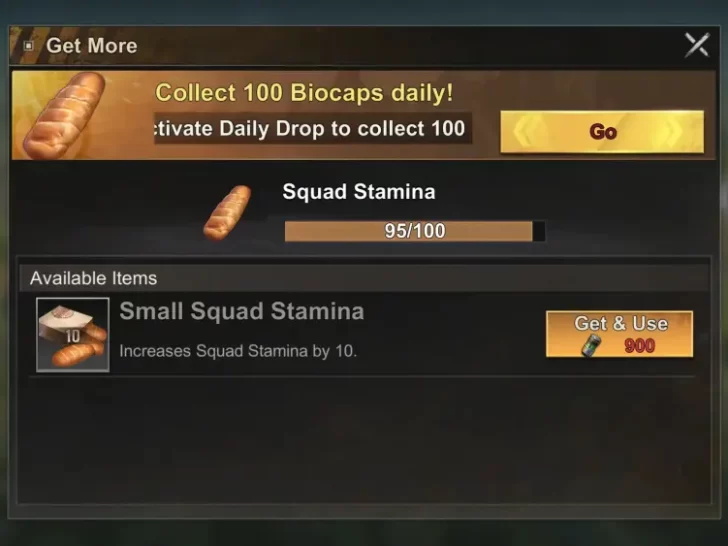
Task: Select the Available Items section header
Action: pos(364,278)
